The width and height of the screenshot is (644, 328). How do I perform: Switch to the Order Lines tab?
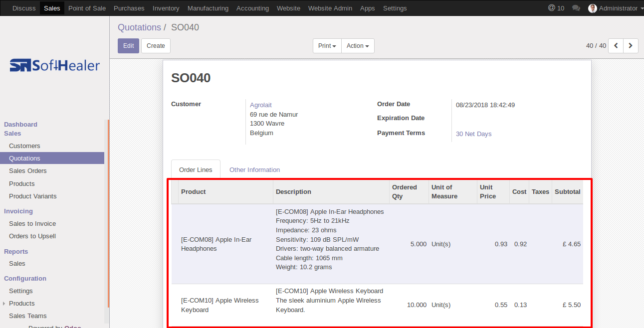click(196, 170)
